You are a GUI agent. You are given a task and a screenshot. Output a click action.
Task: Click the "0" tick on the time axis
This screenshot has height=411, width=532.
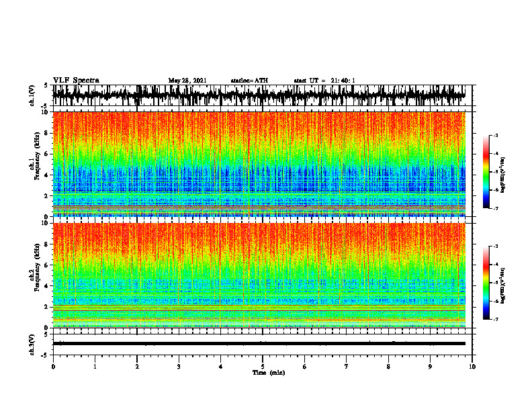coord(53,367)
